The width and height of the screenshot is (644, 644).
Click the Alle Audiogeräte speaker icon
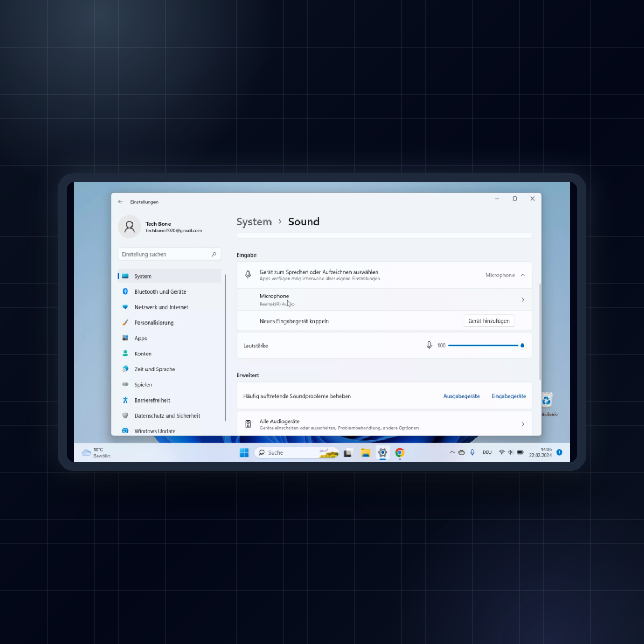pyautogui.click(x=248, y=425)
